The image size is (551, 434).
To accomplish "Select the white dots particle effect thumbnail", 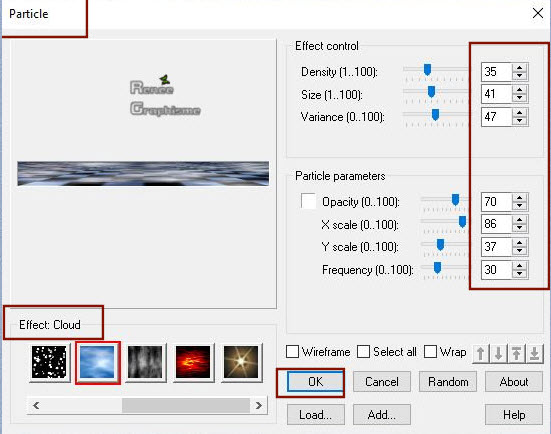I will 49,362.
